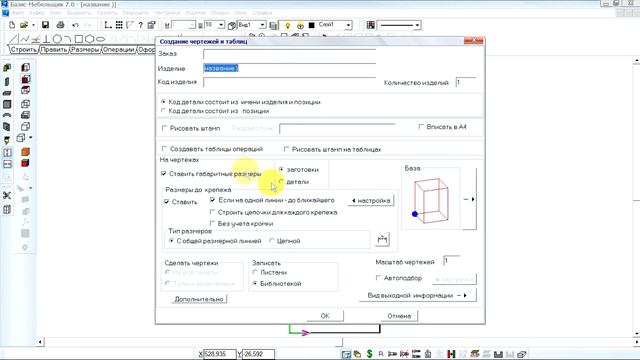Expand the Вид выходной информации menu
640x360 pixels.
(x=418, y=295)
